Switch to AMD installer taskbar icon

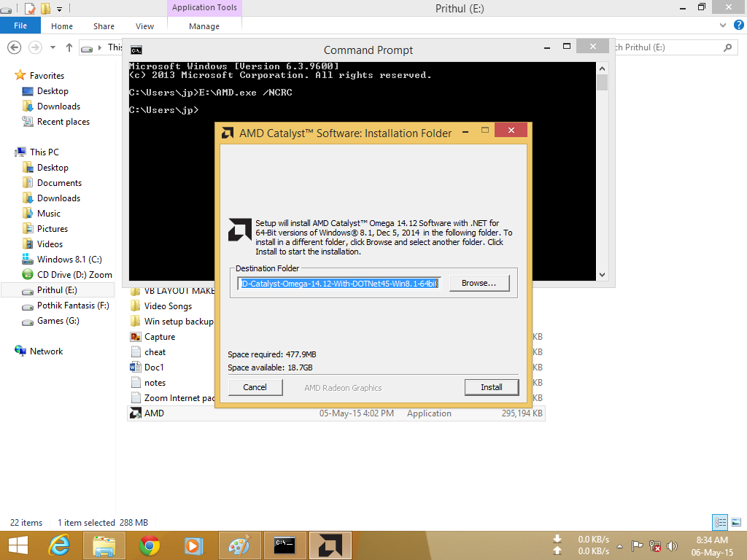coord(330,545)
